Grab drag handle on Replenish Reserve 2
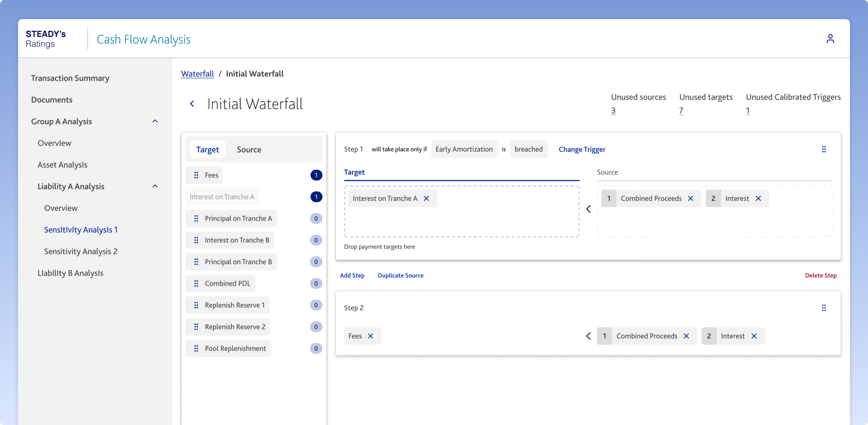This screenshot has width=868, height=425. click(x=196, y=327)
